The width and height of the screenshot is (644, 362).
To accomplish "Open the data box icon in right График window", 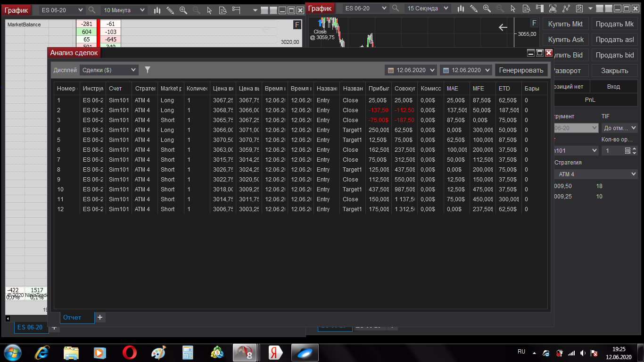I will pyautogui.click(x=527, y=8).
